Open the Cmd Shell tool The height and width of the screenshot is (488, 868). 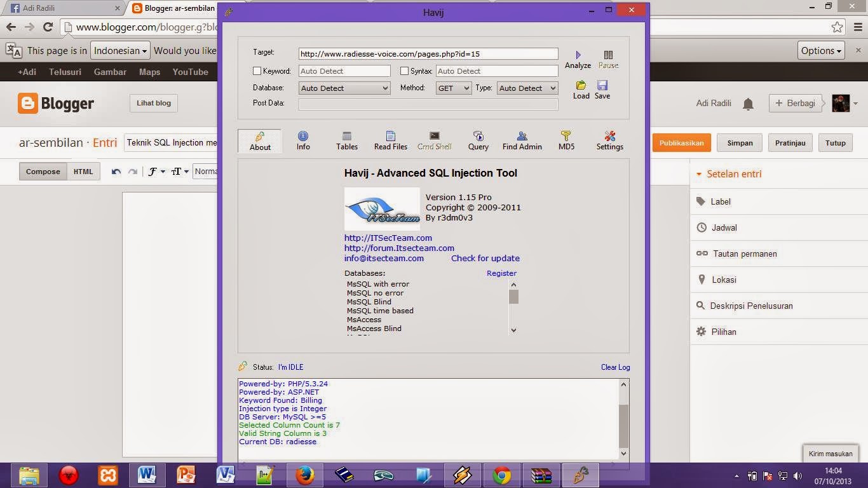435,141
